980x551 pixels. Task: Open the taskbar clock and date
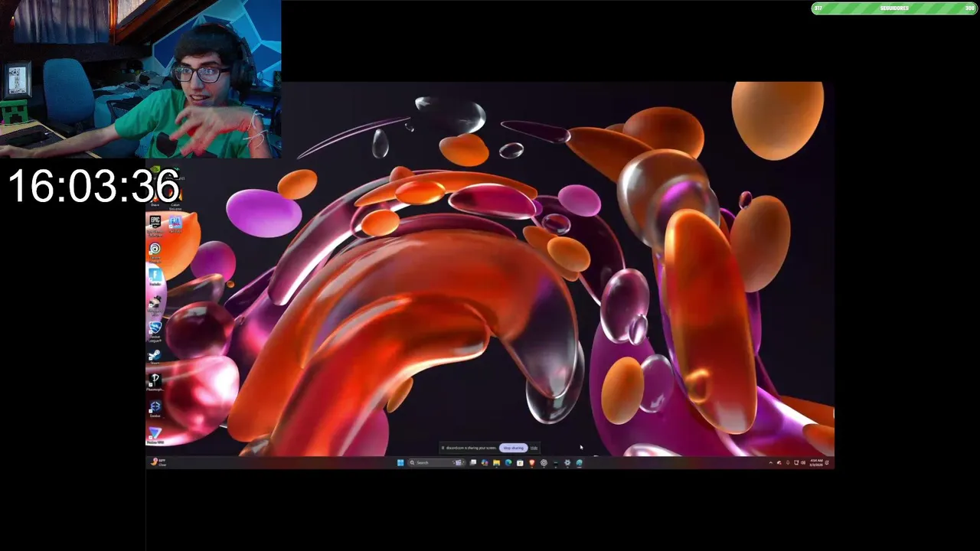816,463
